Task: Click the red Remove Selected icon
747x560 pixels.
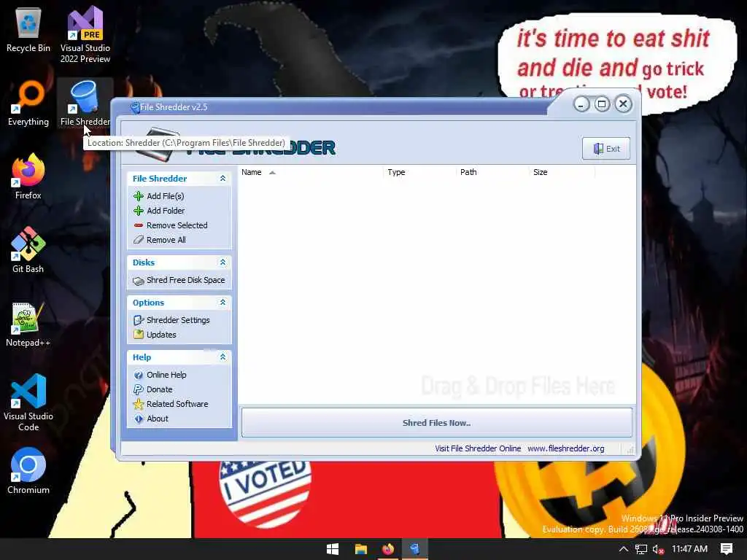Action: [139, 225]
